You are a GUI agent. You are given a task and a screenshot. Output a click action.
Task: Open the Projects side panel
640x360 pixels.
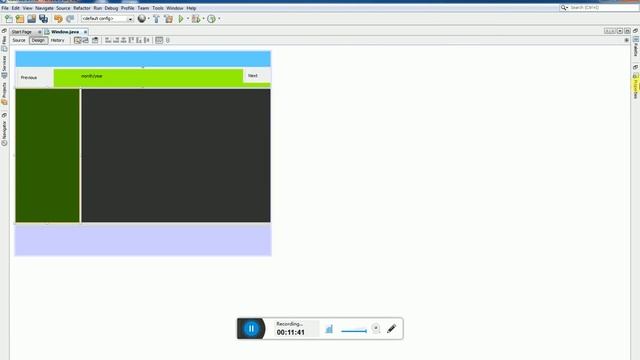tap(4, 93)
